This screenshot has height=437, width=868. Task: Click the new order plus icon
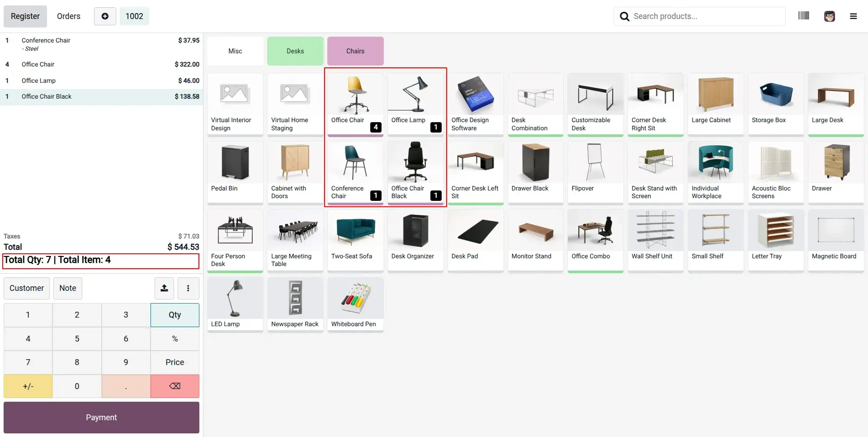tap(105, 16)
